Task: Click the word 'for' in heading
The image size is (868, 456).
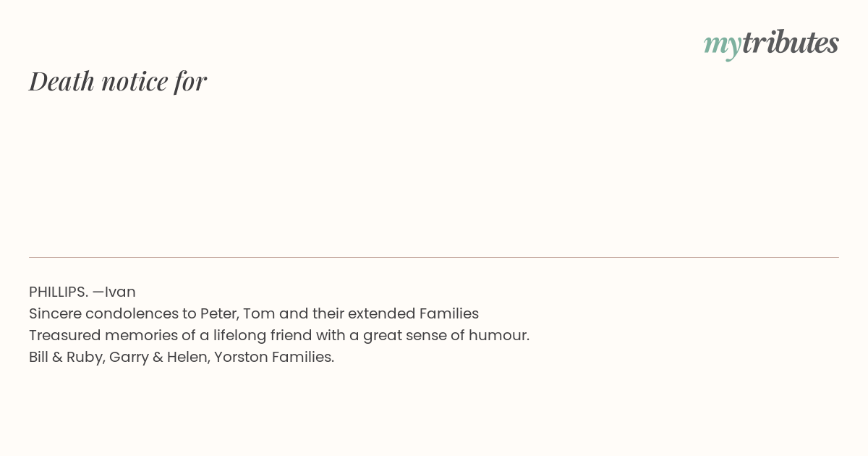Action: coord(191,81)
